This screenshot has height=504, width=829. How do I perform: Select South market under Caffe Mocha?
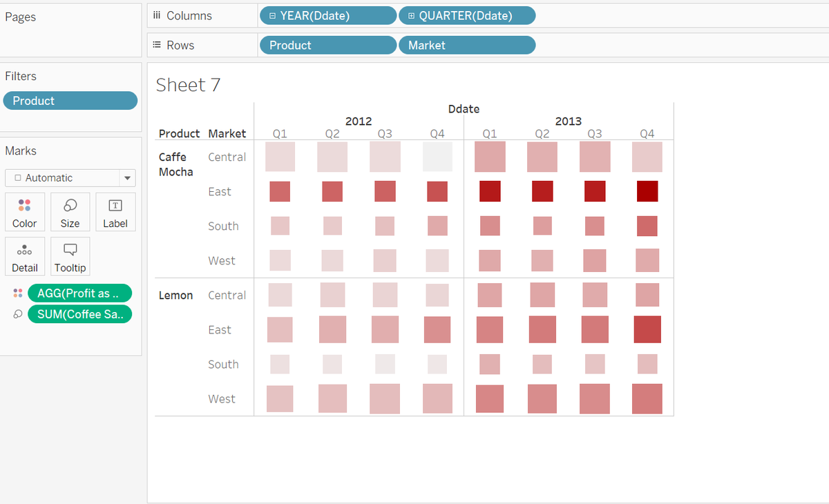click(x=223, y=226)
